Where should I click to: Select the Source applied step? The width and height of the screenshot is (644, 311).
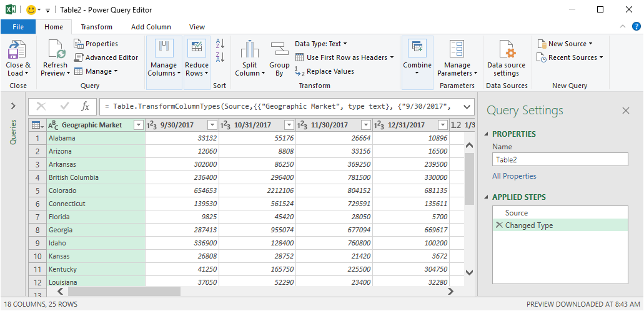tap(560, 213)
